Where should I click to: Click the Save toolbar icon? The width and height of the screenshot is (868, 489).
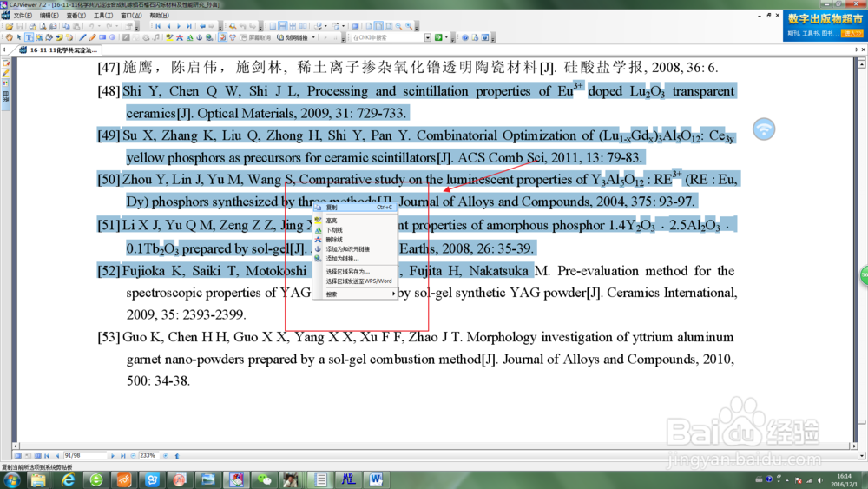20,26
